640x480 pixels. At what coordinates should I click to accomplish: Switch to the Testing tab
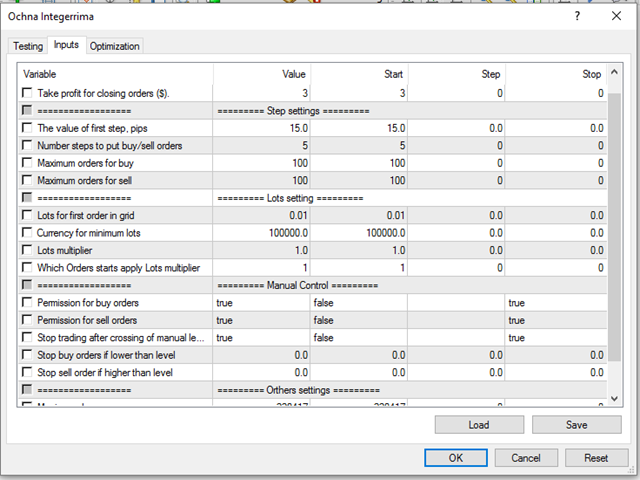tap(28, 46)
